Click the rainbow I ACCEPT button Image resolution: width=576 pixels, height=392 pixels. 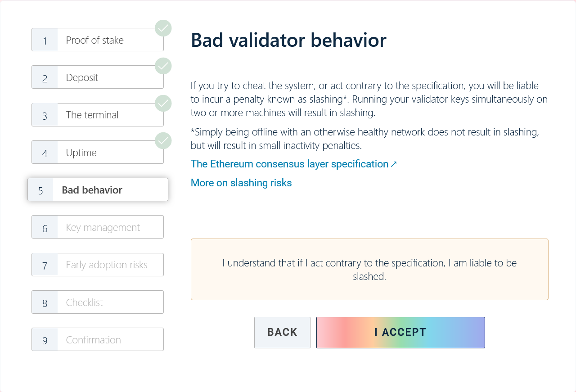pyautogui.click(x=400, y=333)
